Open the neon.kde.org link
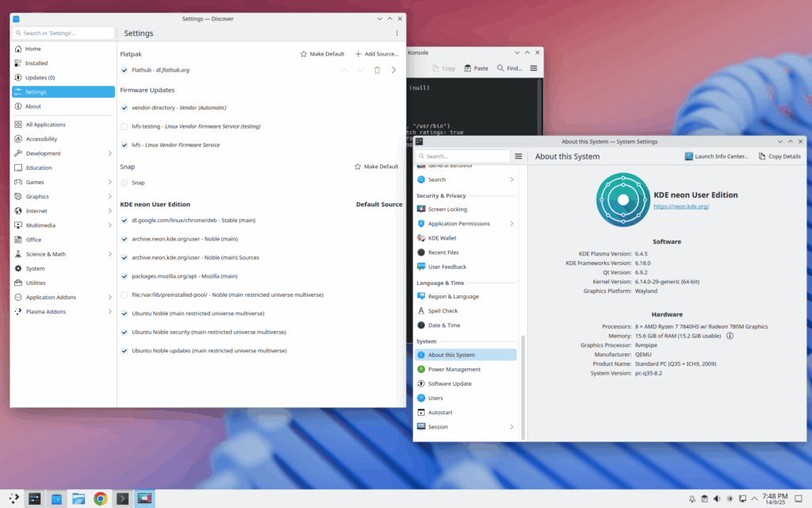Viewport: 812px width, 508px height. click(x=681, y=206)
